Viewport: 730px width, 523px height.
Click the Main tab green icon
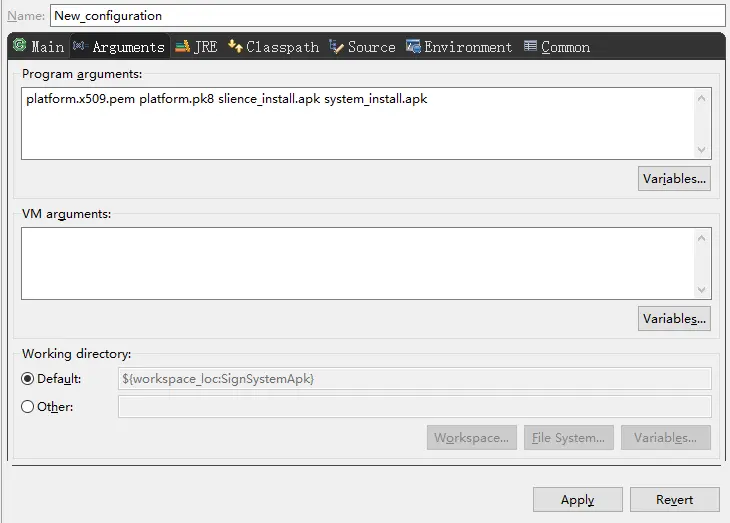[20, 46]
